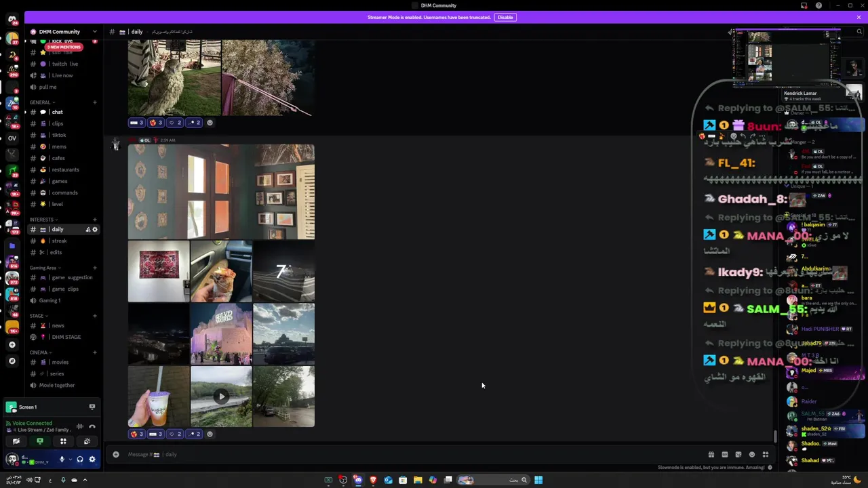This screenshot has width=868, height=488.
Task: Play the video thumbnail in lower post
Action: point(221,396)
